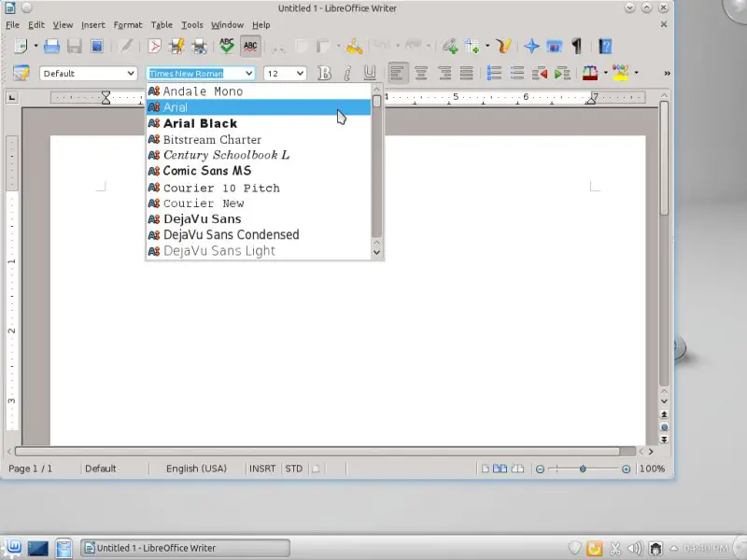The image size is (747, 560).
Task: Open the Tools menu
Action: 192,25
